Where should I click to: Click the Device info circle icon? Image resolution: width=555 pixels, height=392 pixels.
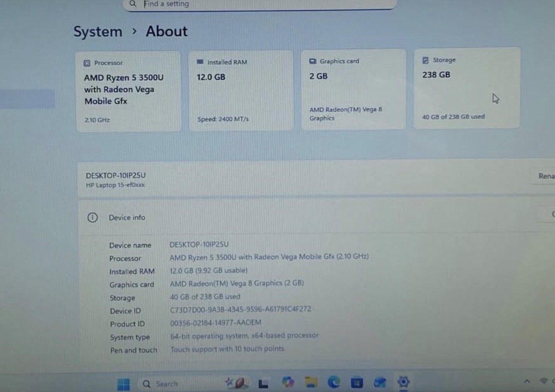[x=92, y=217]
